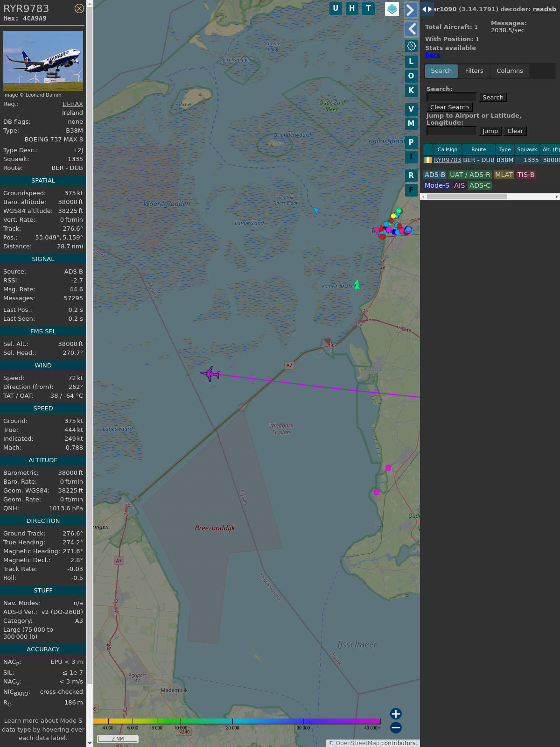This screenshot has width=560, height=747.
Task: Sort table by Route column
Action: (479, 149)
